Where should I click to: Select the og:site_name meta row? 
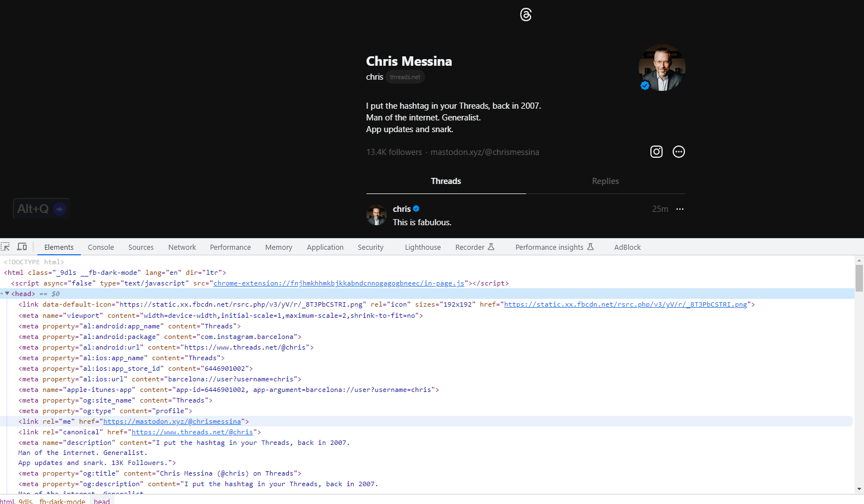click(x=427, y=400)
